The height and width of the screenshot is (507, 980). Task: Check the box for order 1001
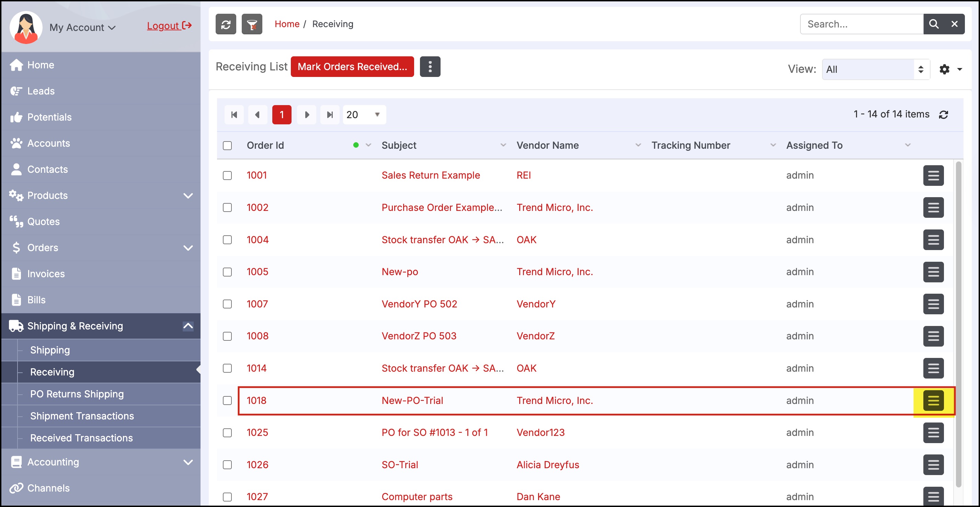click(x=227, y=176)
